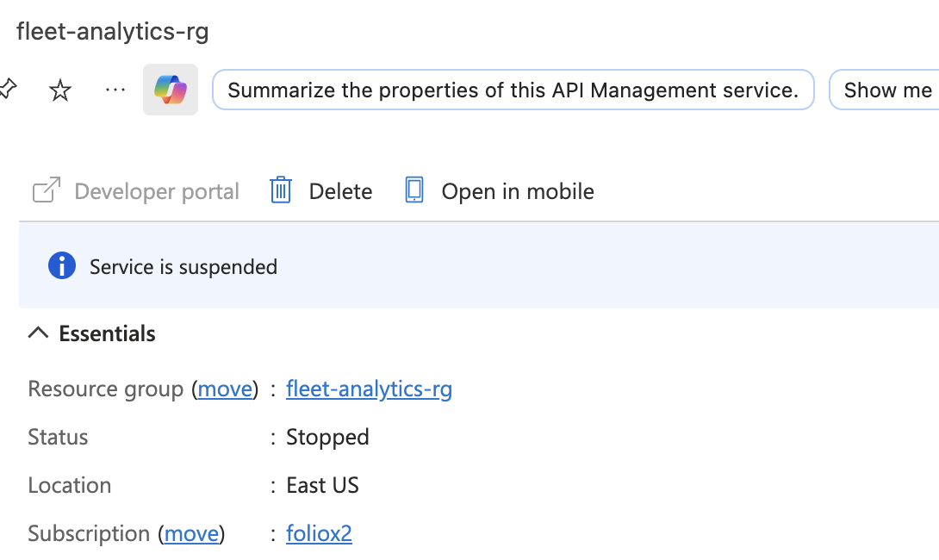The image size is (939, 560).
Task: Open the Developer portal
Action: (x=136, y=191)
